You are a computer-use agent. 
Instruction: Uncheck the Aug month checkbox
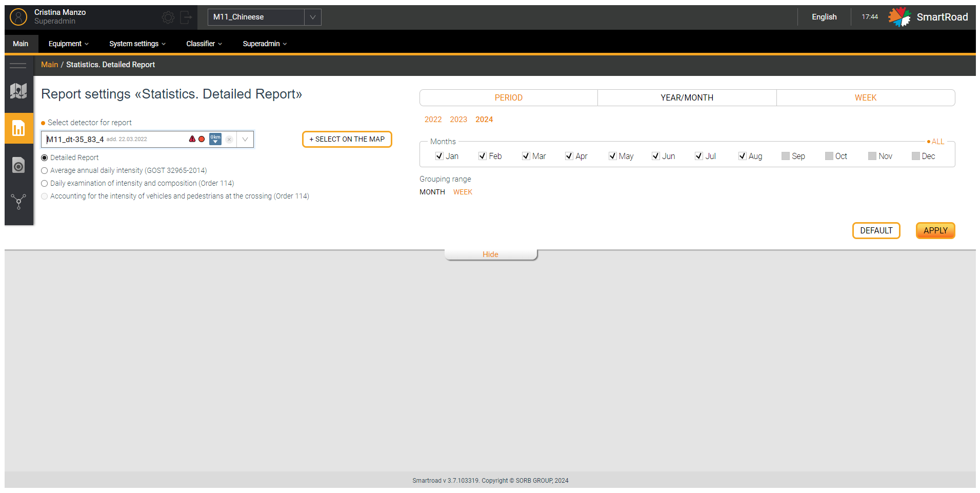pos(742,156)
